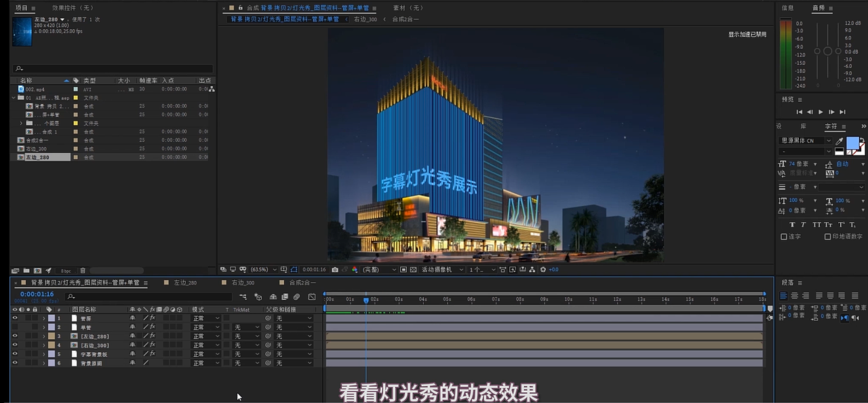Image resolution: width=868 pixels, height=403 pixels.
Task: Select the eyedropper in the Character panel
Action: (x=839, y=140)
